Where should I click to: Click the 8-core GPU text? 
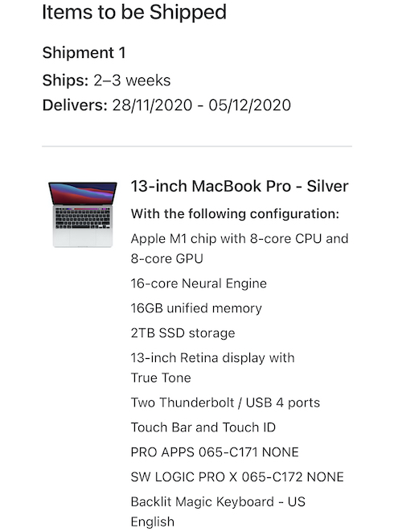point(166,259)
